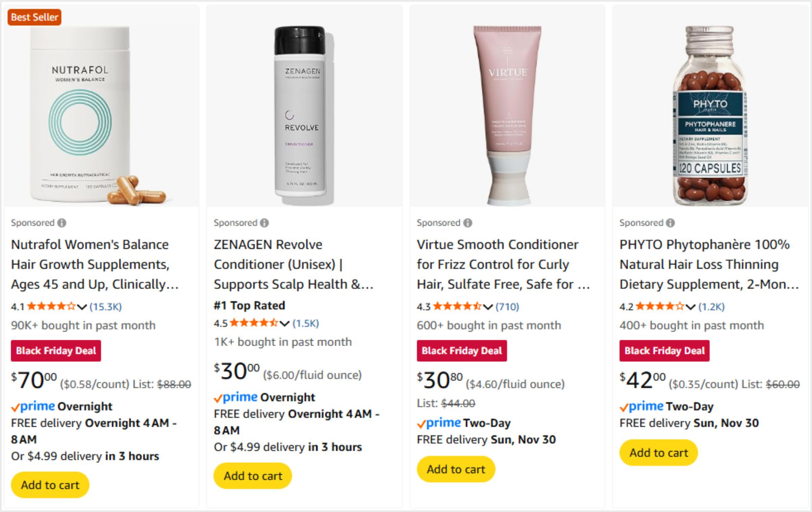Click the Sponsored info icon for PHYTO
Screen dimensions: 812x512
coord(671,223)
